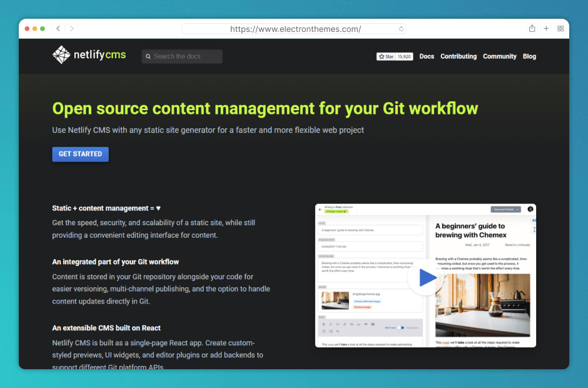This screenshot has width=588, height=388.
Task: Show the tab overview grid icon
Action: pyautogui.click(x=560, y=29)
